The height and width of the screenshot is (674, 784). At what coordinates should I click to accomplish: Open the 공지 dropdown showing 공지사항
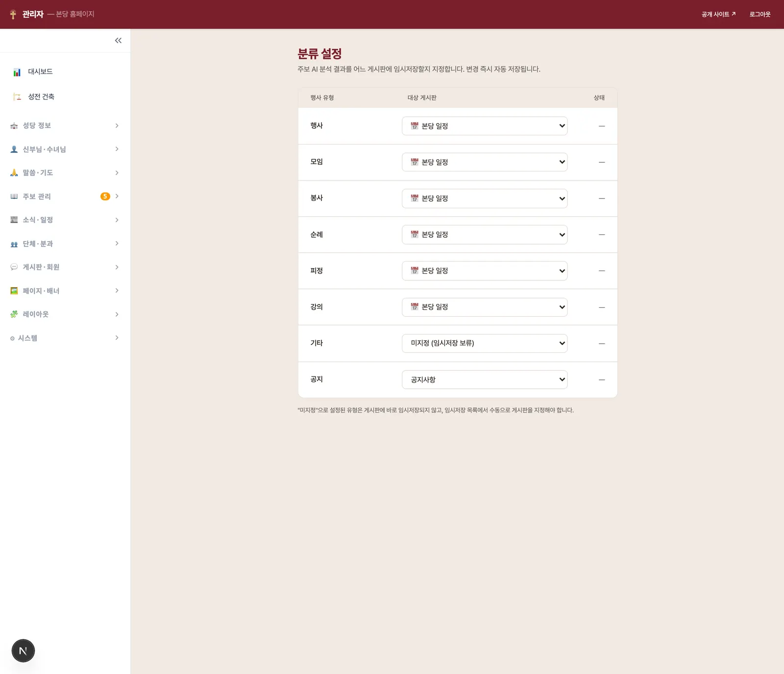[485, 379]
